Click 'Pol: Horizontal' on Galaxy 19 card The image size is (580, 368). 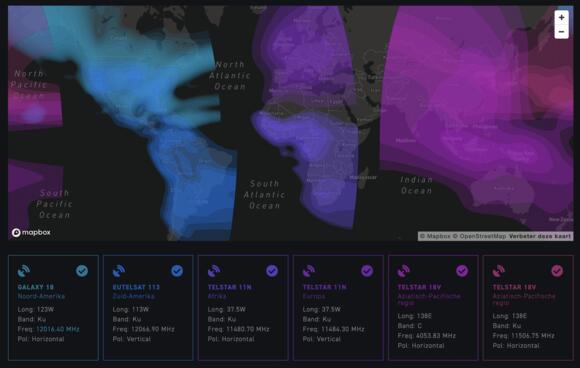41,339
